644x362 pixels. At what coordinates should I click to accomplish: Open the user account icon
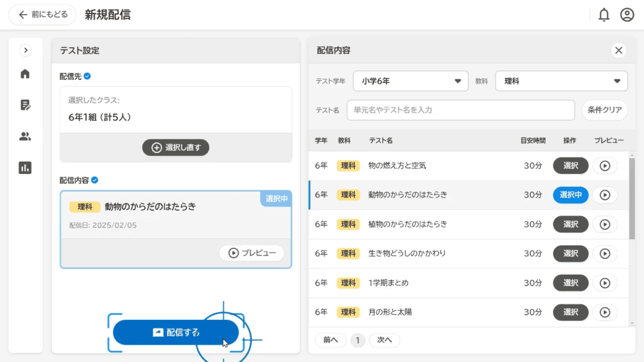point(627,15)
